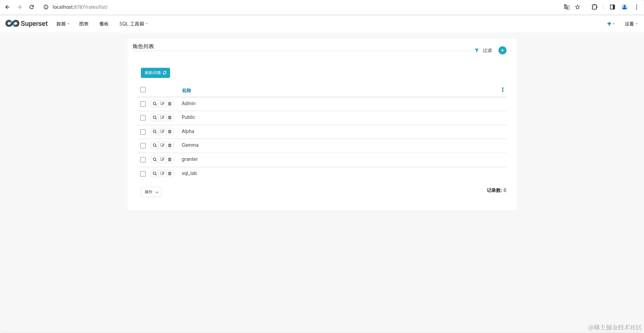Image resolution: width=644 pixels, height=333 pixels.
Task: Delete the sql_lab role
Action: (x=170, y=174)
